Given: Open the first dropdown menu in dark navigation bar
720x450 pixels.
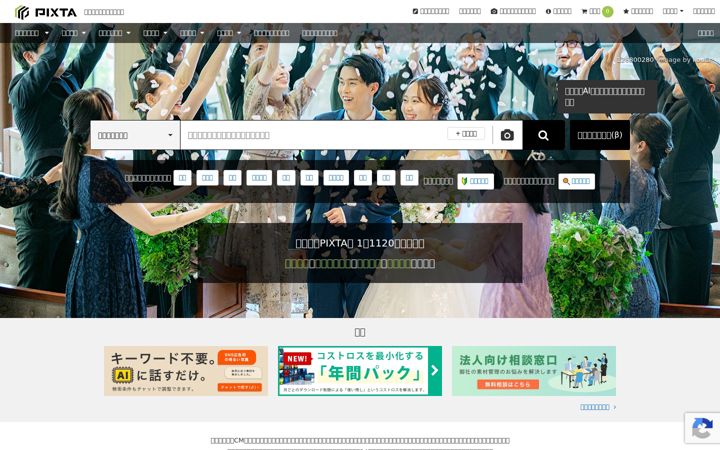Looking at the screenshot, I should point(31,33).
